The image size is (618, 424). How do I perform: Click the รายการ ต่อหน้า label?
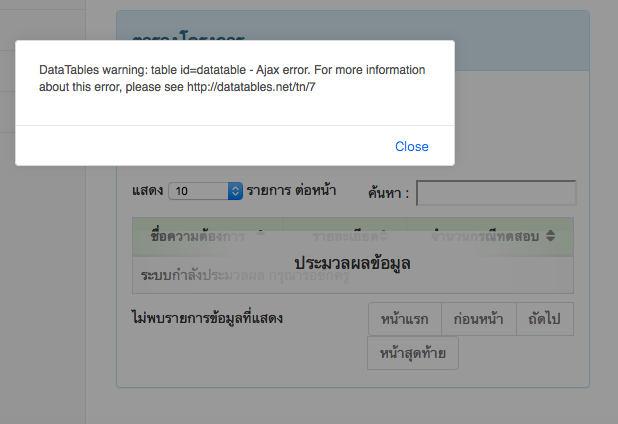click(291, 190)
